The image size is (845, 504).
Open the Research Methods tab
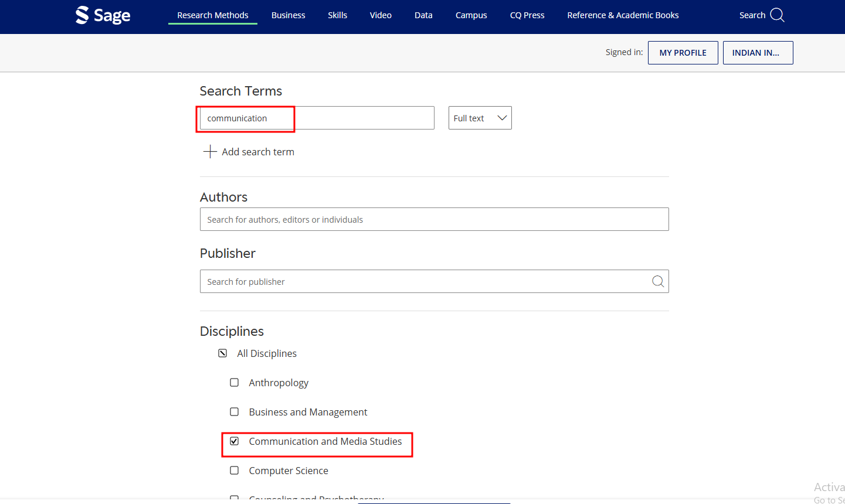pyautogui.click(x=213, y=15)
